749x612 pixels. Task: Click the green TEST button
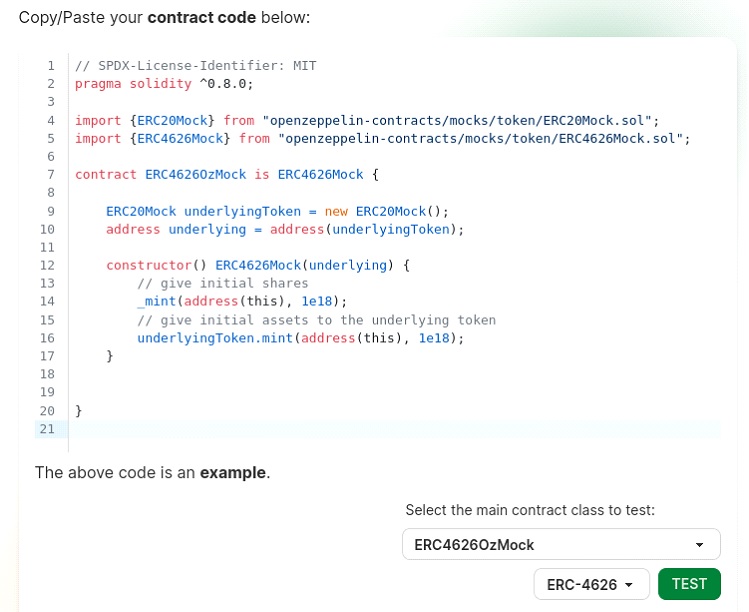click(x=689, y=584)
